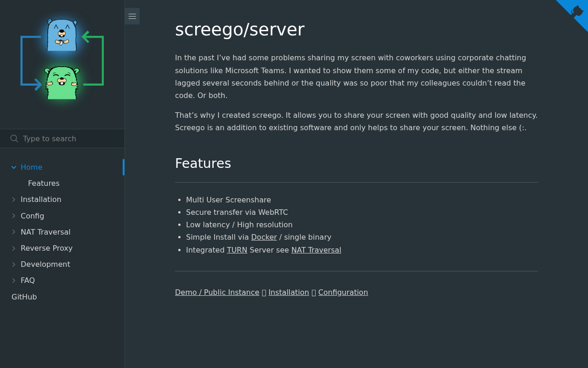This screenshot has width=588, height=368.
Task: Navigate to GitHub from the sidebar
Action: (x=24, y=297)
